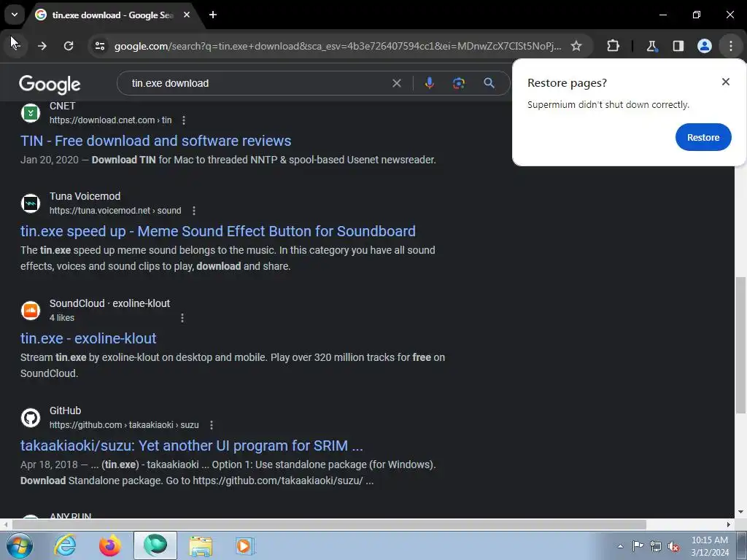Click the "4 likes" text
Screen dimensions: 747x560
62,318
